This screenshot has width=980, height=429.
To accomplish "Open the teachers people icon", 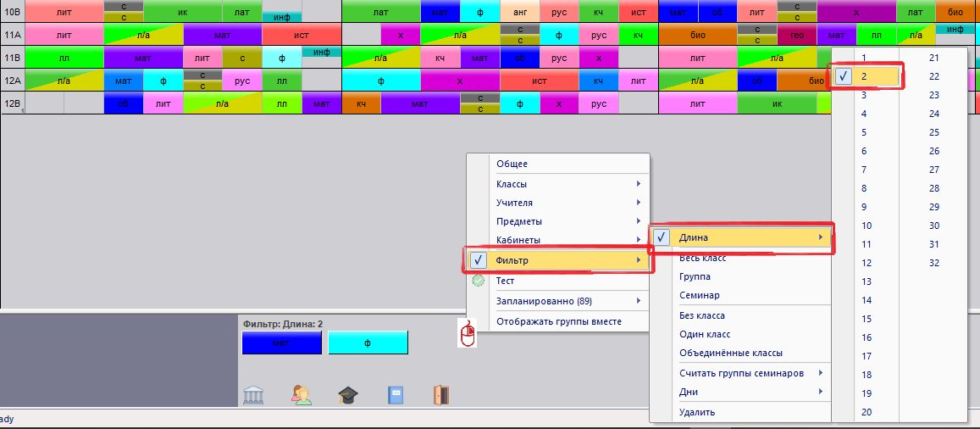I will click(x=302, y=394).
